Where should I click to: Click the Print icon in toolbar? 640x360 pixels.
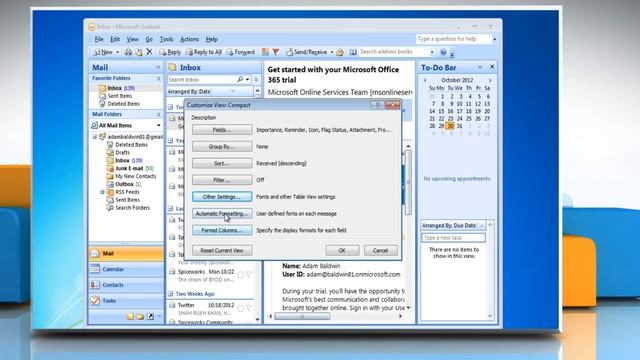tap(128, 52)
